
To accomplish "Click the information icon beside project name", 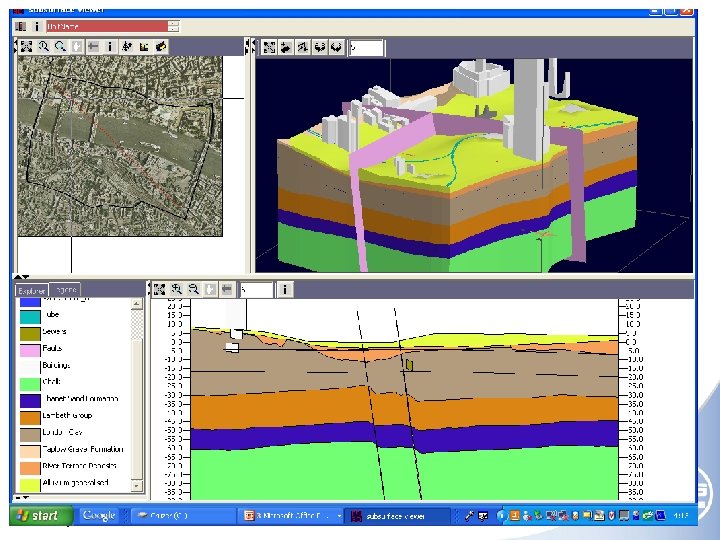I will click(x=37, y=26).
